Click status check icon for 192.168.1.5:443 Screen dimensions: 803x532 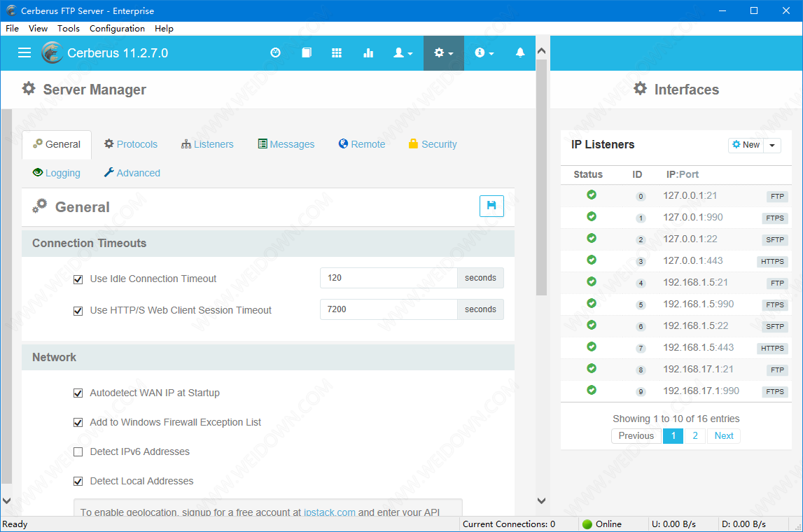pos(592,346)
